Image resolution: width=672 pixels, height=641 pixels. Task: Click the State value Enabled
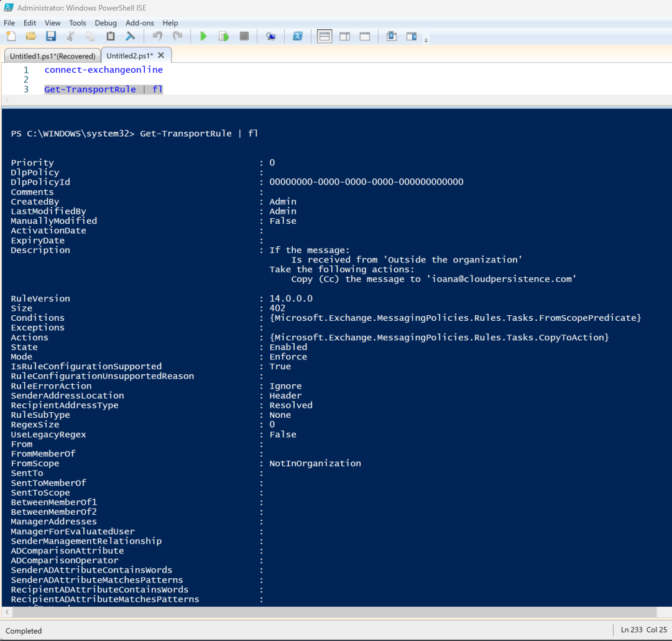coord(288,347)
